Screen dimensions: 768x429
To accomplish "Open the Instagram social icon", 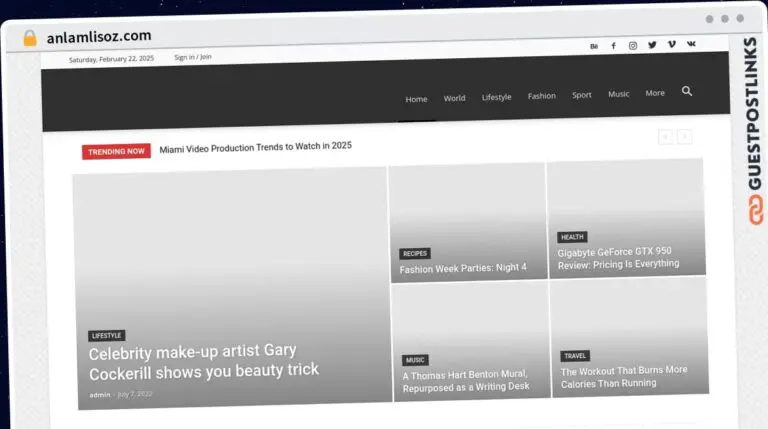I will click(x=633, y=46).
